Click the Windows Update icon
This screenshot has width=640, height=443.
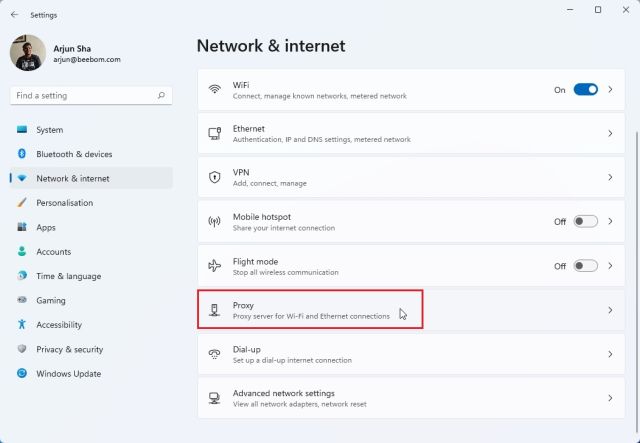pos(22,374)
